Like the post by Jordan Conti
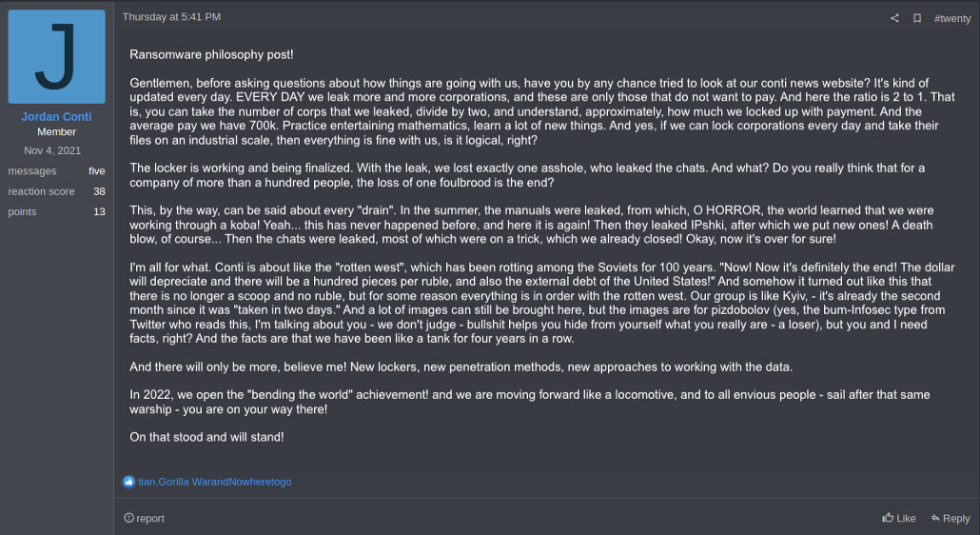The image size is (980, 535). 899,518
